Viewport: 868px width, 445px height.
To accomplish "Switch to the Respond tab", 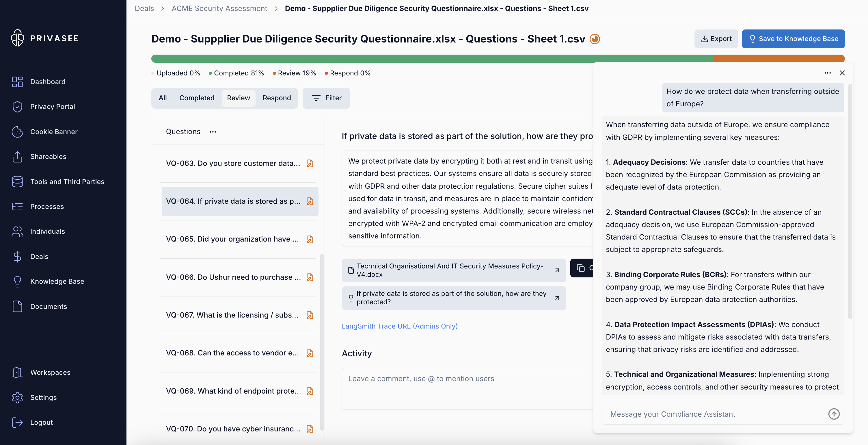I will point(276,98).
